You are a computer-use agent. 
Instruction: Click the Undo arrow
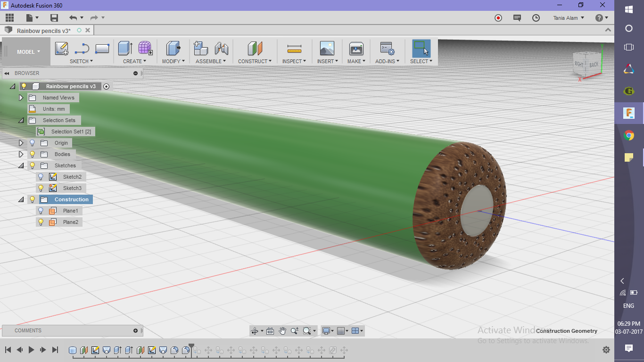pos(73,18)
